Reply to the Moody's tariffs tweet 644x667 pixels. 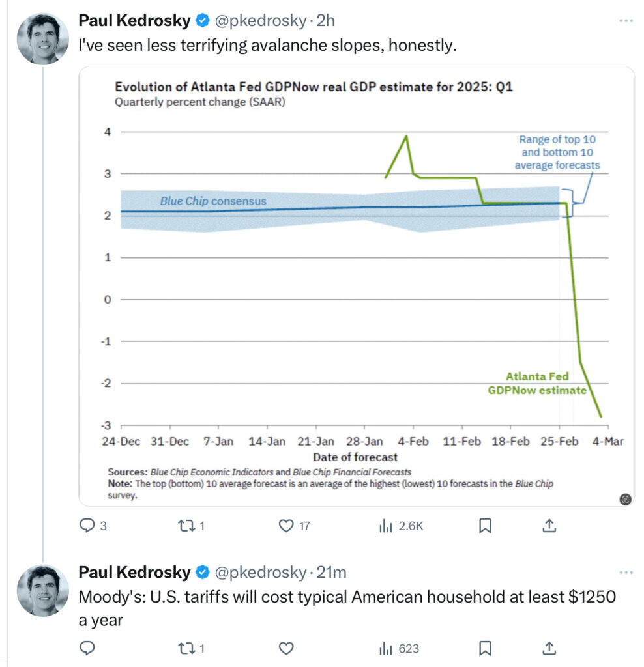point(87,648)
